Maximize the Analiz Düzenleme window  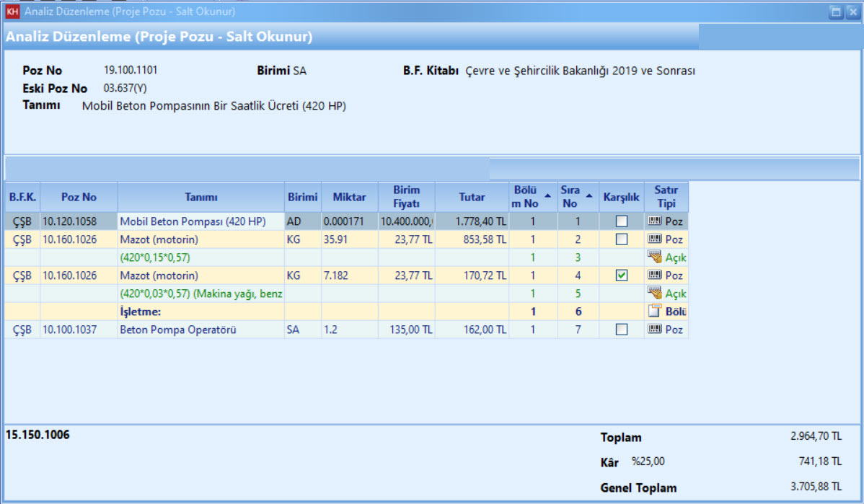click(836, 12)
